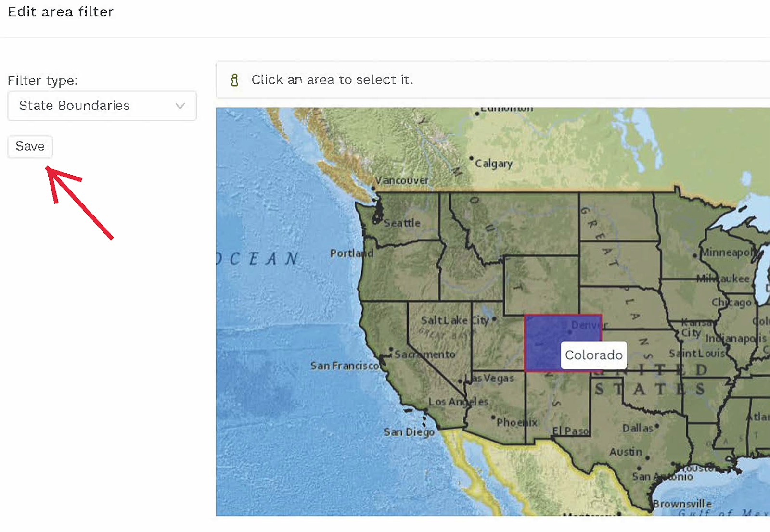
Task: Click the Save button
Action: (30, 146)
